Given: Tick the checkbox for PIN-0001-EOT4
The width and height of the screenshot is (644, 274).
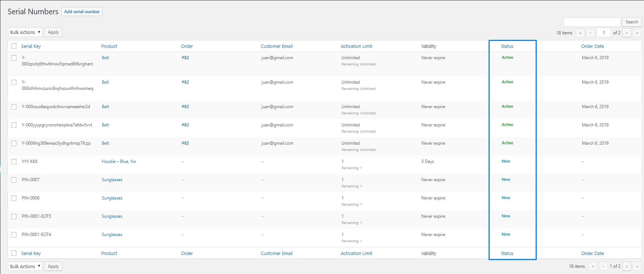Looking at the screenshot, I should 14,235.
